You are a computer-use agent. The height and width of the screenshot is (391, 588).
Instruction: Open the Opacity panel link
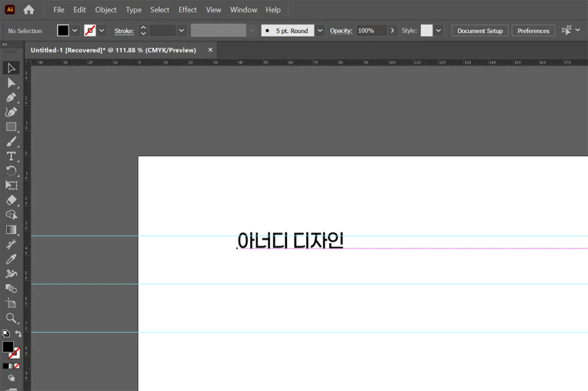pos(341,31)
